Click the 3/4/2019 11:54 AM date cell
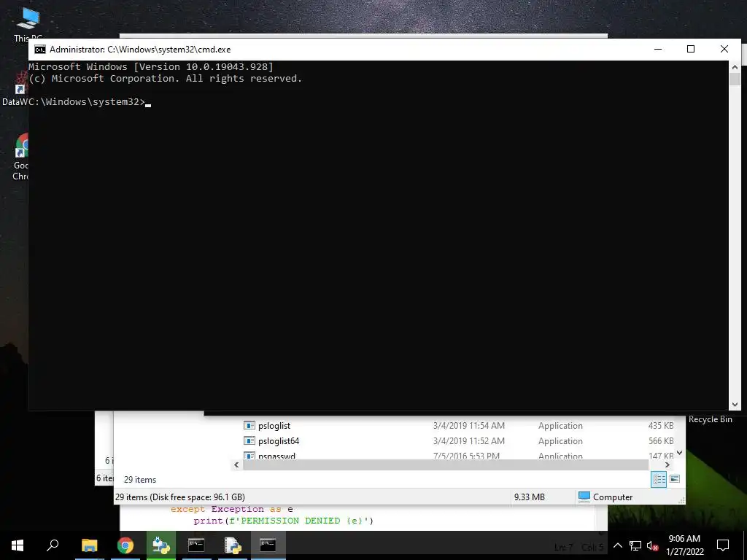Viewport: 747px width, 560px height. (x=469, y=426)
